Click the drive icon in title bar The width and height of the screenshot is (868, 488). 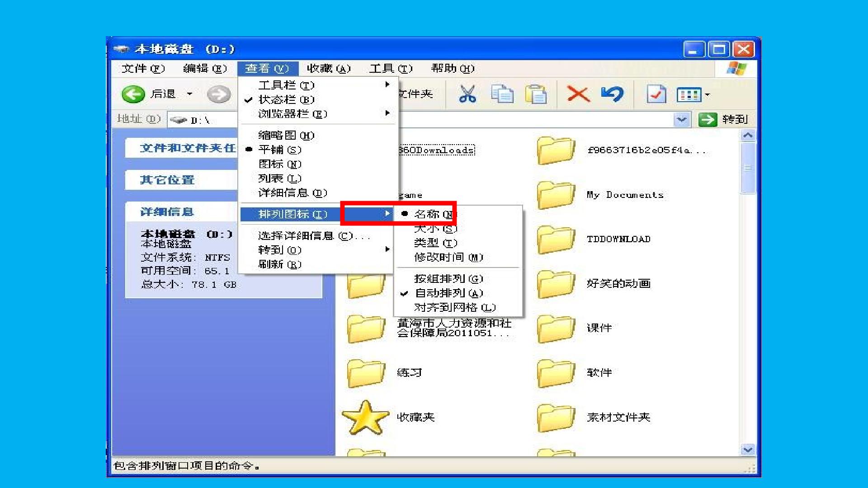pos(121,49)
